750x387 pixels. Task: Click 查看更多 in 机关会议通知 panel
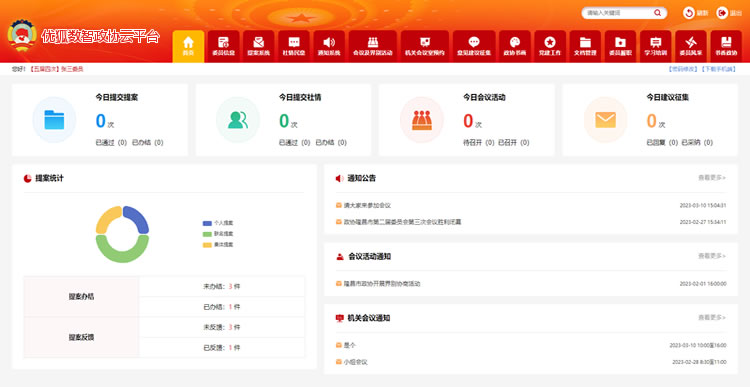coord(712,318)
